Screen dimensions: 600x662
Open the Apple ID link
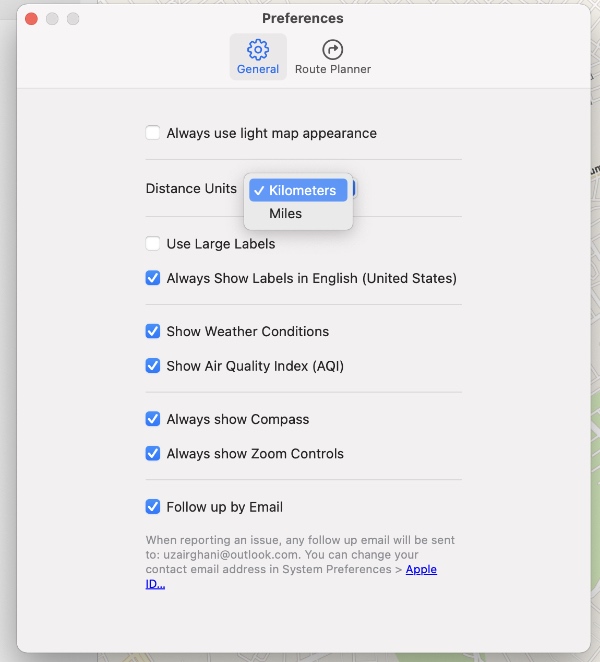[421, 570]
